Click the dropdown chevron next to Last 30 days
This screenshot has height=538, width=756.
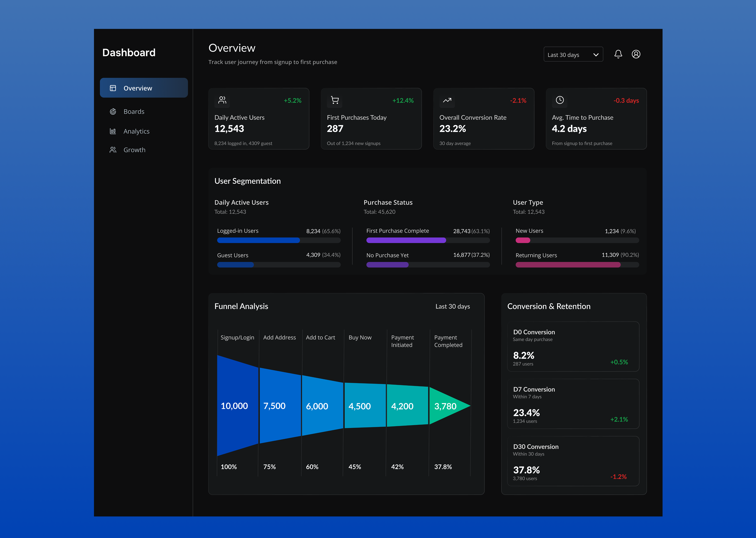pos(596,54)
